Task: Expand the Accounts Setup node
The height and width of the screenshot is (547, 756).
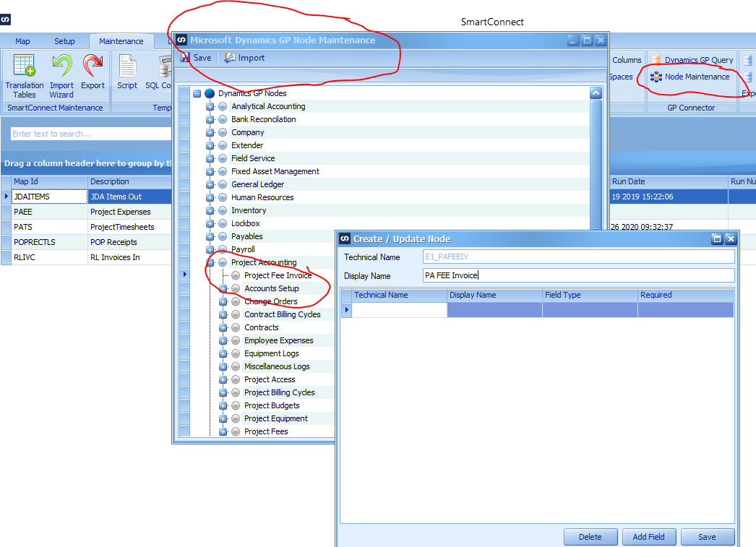Action: (x=223, y=288)
